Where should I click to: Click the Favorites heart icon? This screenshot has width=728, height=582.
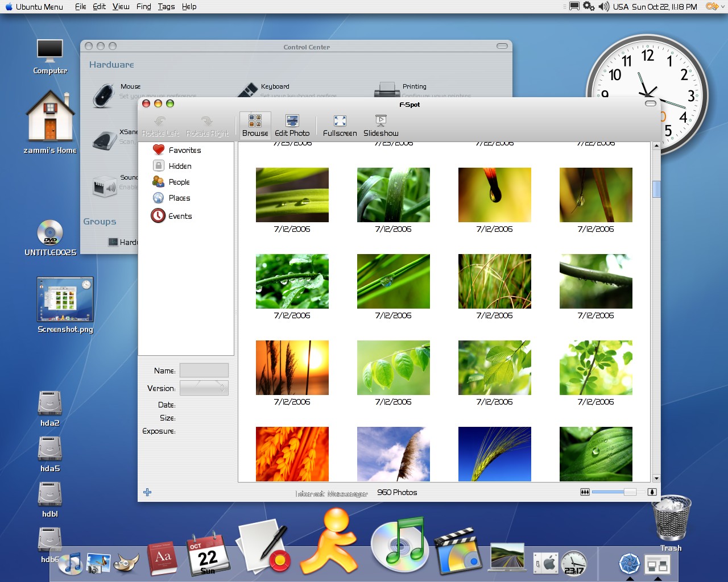point(159,150)
